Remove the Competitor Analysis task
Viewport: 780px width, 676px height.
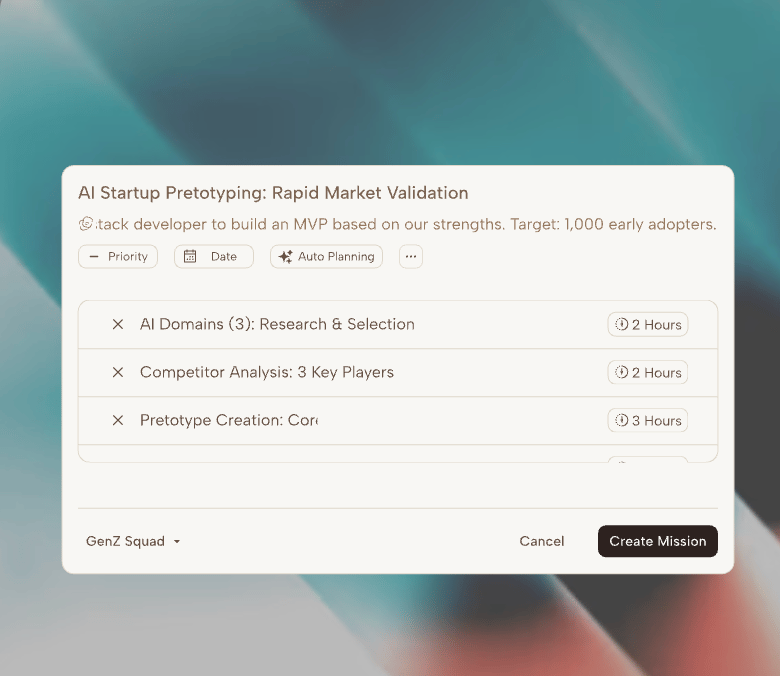118,372
